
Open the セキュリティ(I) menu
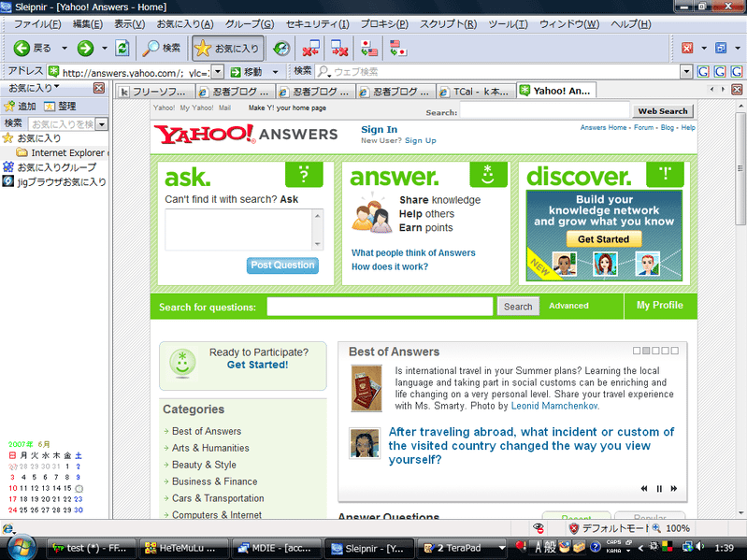coord(317,24)
